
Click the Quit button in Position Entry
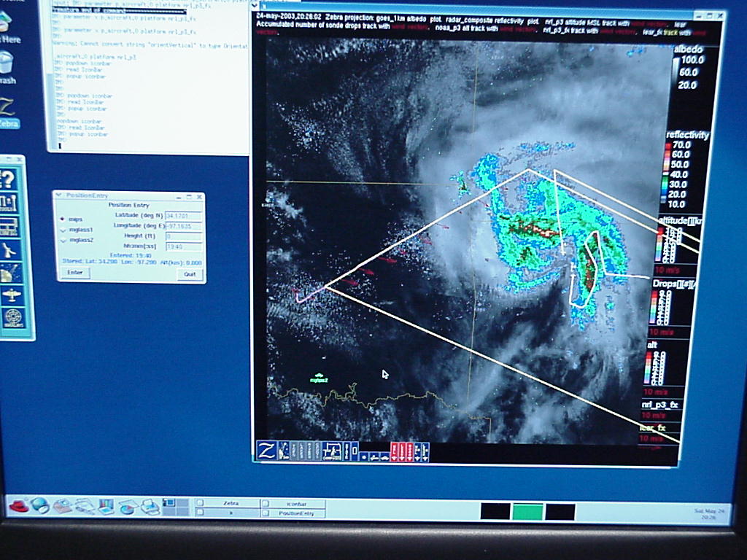pos(190,274)
